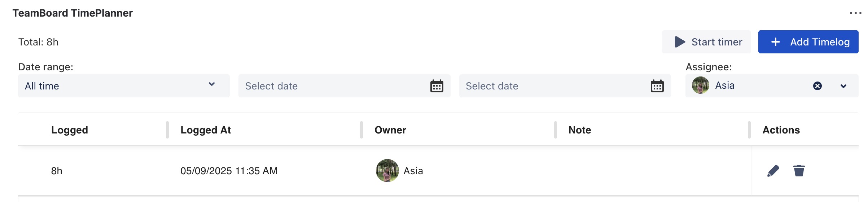Clear the Asia assignee with the X icon

[817, 86]
